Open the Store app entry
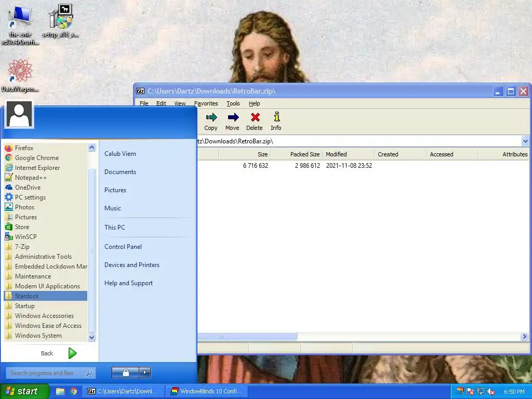This screenshot has height=399, width=532. coord(46,227)
